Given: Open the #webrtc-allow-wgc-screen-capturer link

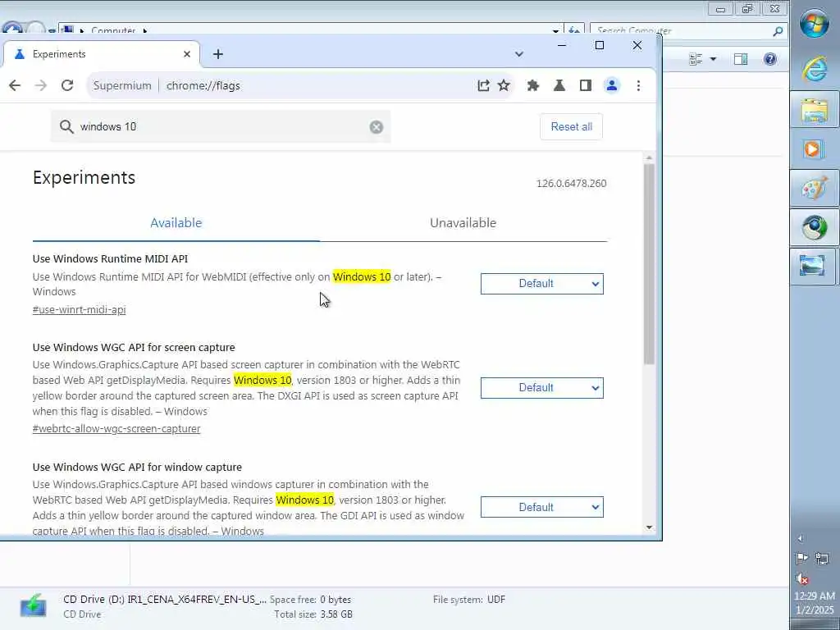Looking at the screenshot, I should point(116,428).
